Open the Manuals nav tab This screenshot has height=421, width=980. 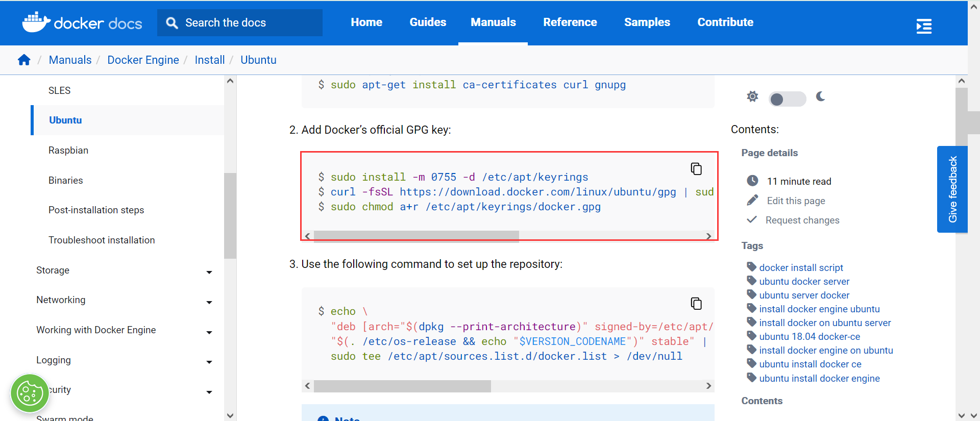(x=493, y=22)
